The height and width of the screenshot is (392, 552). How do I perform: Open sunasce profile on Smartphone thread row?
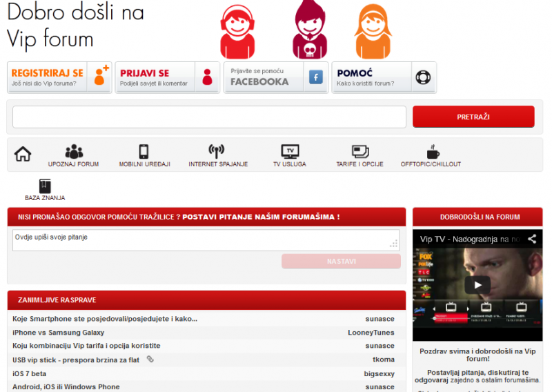pyautogui.click(x=380, y=319)
